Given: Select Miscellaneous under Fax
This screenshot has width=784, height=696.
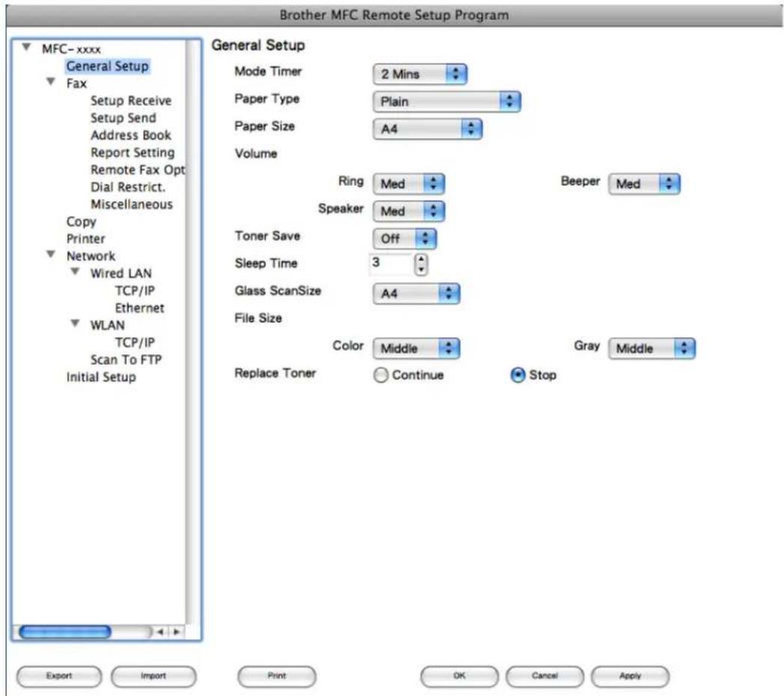Looking at the screenshot, I should (x=131, y=205).
